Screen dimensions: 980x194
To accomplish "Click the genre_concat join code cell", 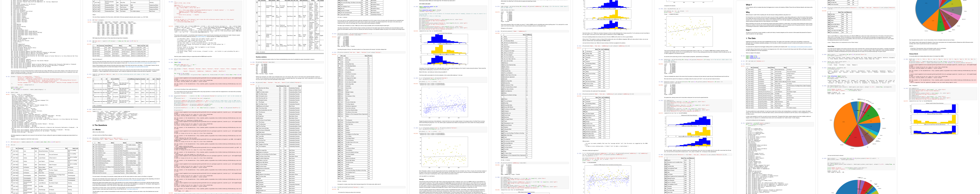I will (x=847, y=55).
